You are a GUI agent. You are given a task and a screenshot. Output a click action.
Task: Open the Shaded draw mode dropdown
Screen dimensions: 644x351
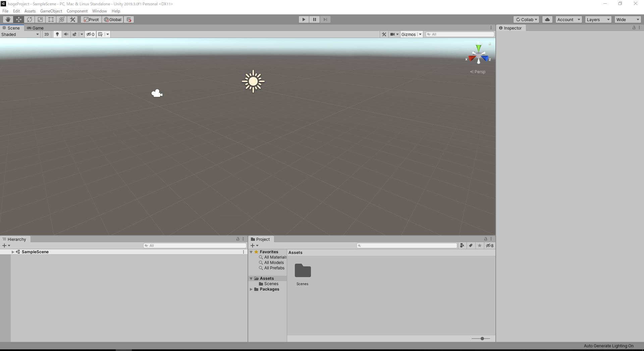pyautogui.click(x=20, y=34)
